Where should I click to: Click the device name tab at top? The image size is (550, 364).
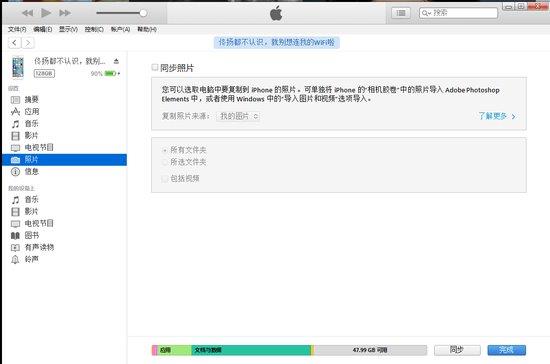tap(277, 43)
